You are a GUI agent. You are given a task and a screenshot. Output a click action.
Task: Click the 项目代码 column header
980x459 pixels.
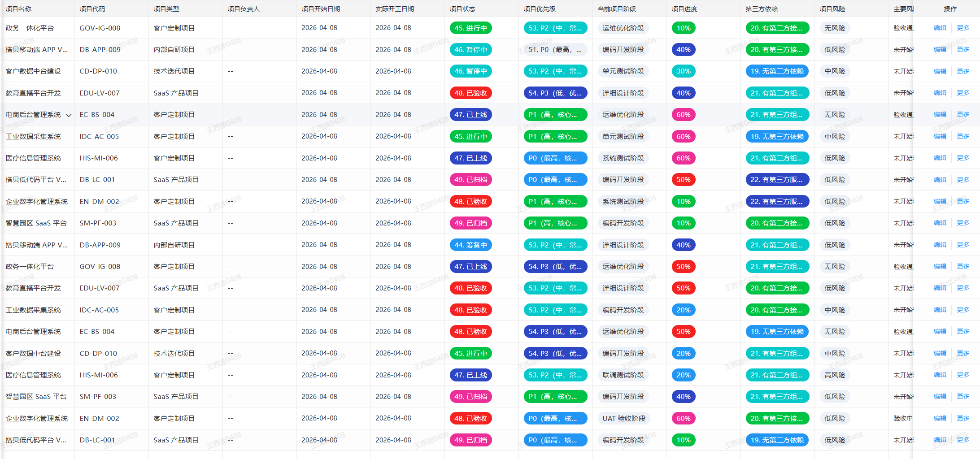(92, 9)
